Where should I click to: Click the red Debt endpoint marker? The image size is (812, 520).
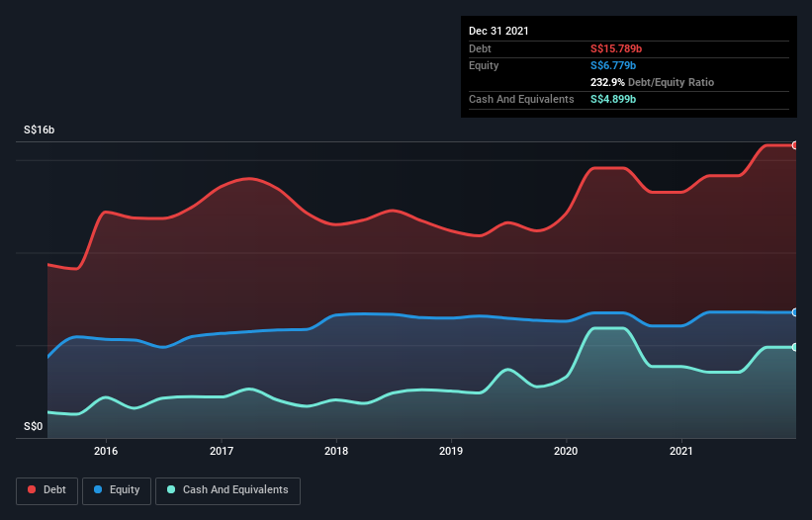795,145
